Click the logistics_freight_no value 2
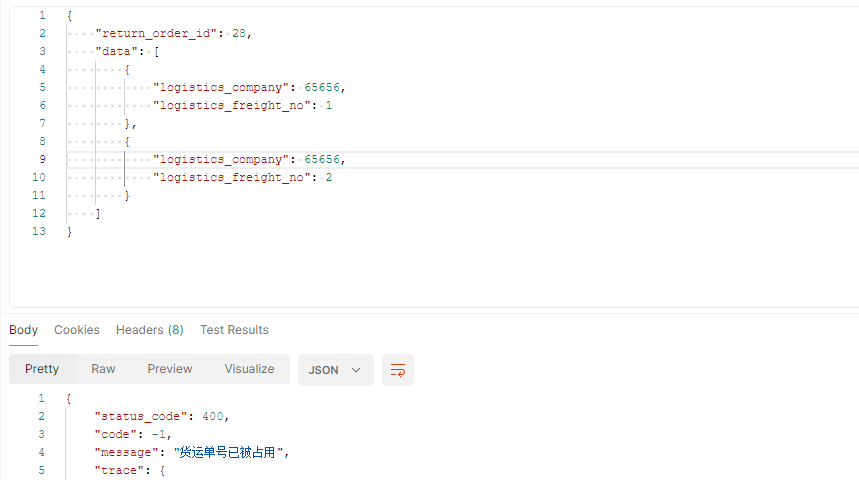Image resolution: width=859 pixels, height=480 pixels. pyautogui.click(x=329, y=177)
